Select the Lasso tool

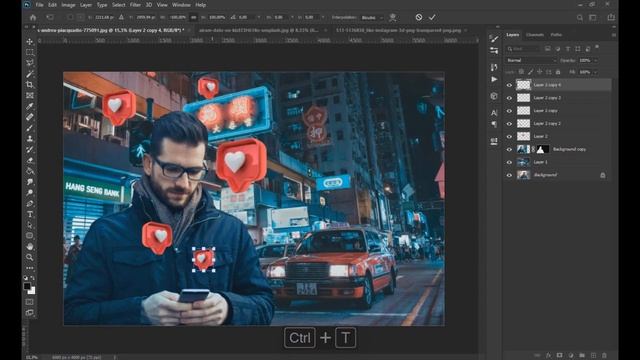coord(30,63)
